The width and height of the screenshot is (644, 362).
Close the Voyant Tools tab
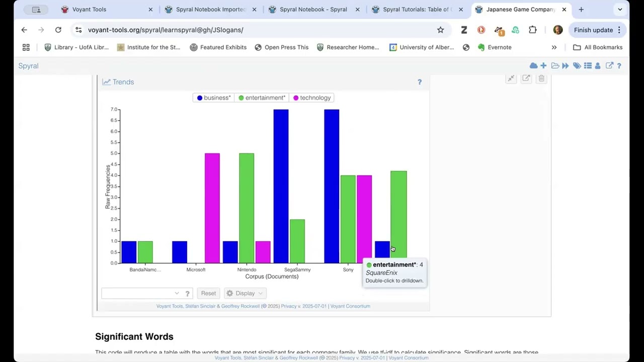[150, 10]
